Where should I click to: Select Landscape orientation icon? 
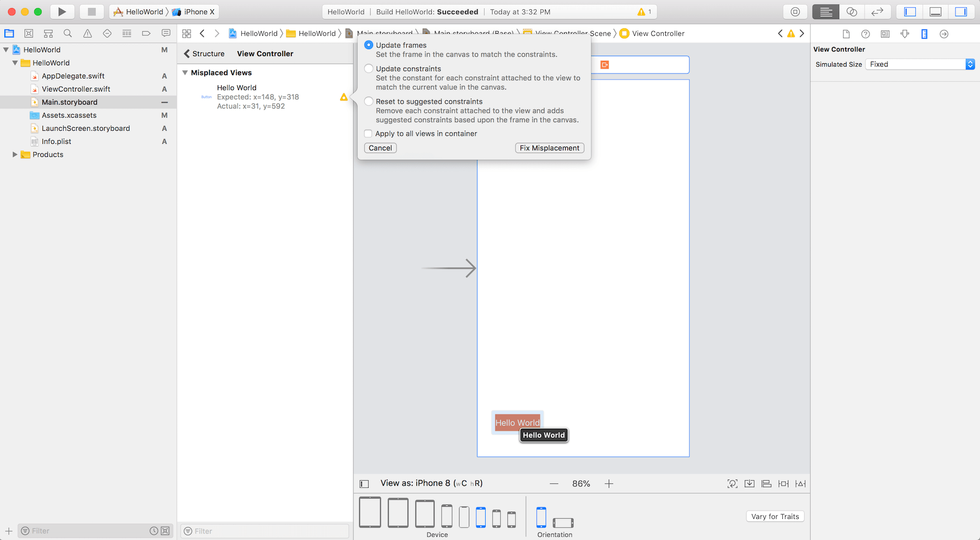563,523
